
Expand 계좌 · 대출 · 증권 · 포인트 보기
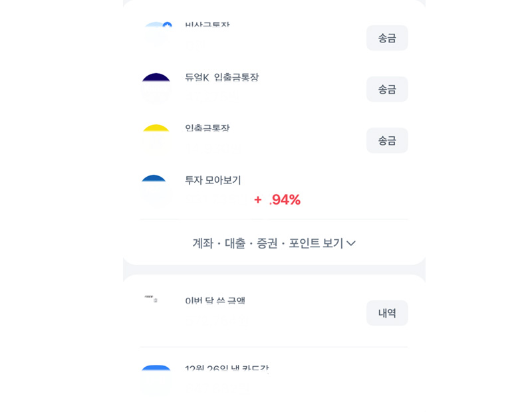(x=268, y=243)
